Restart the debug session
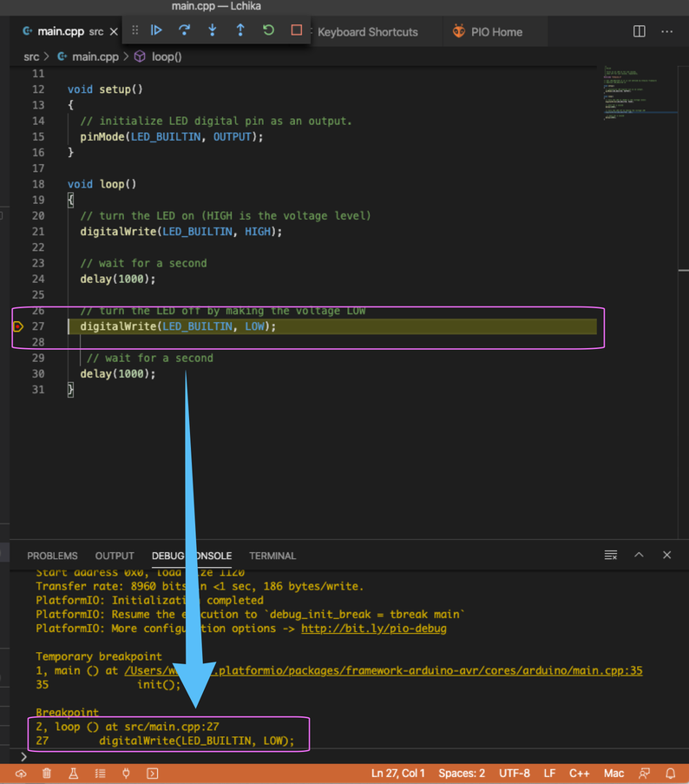Screen dimensions: 689x784 point(268,30)
